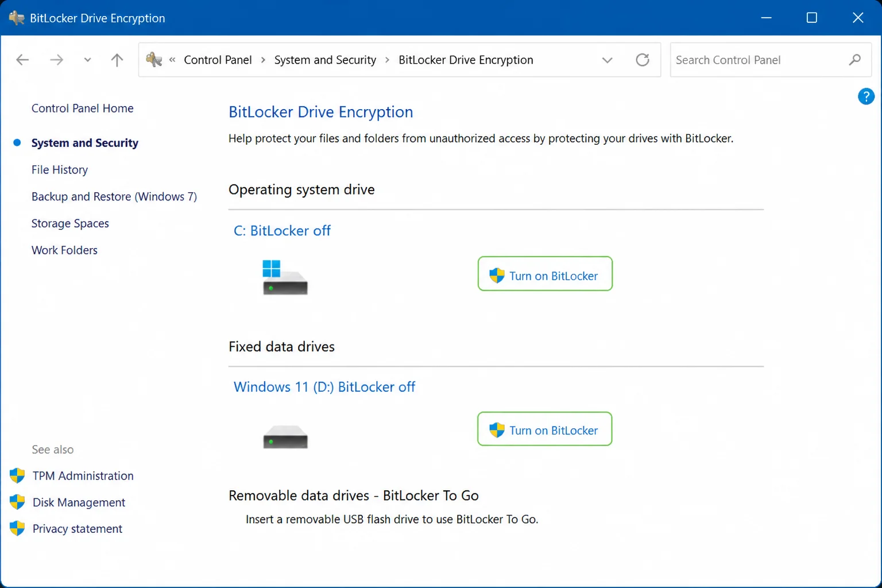Go back with the left arrow button
This screenshot has height=588, width=882.
coord(22,60)
